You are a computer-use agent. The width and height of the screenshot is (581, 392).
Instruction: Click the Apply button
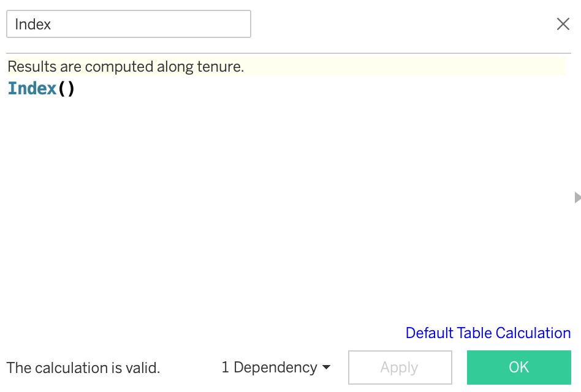coord(400,367)
